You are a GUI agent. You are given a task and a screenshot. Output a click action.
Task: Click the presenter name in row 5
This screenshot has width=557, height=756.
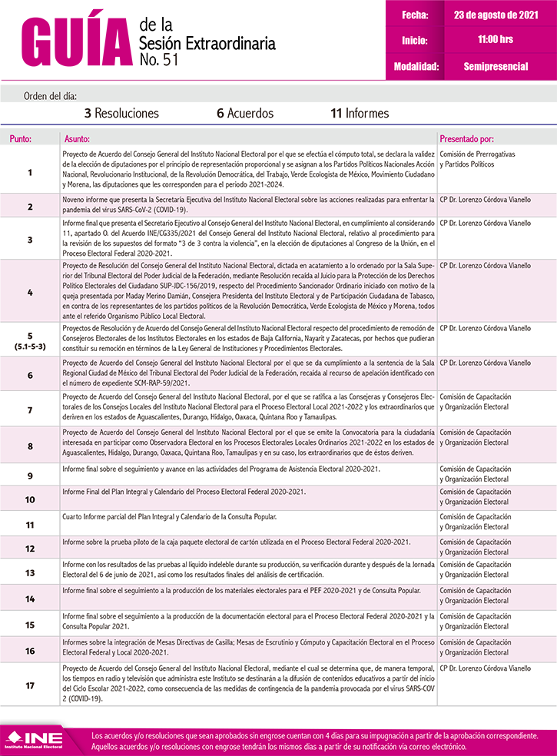[485, 328]
